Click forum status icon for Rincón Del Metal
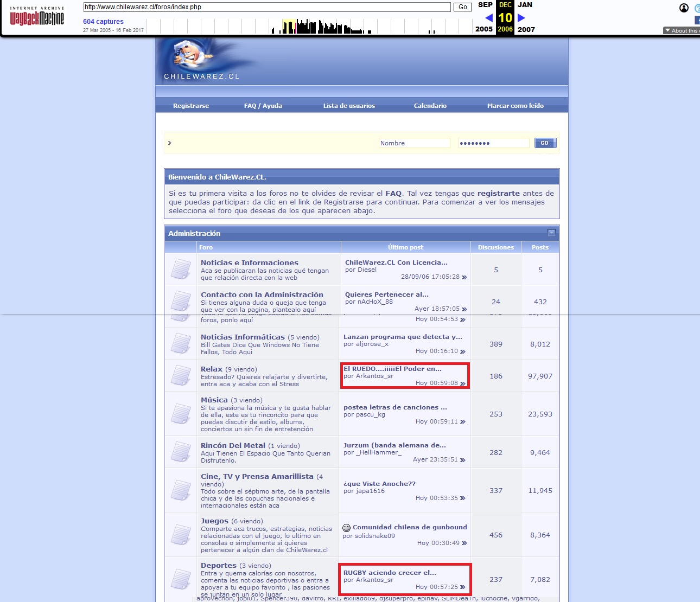 [x=181, y=452]
